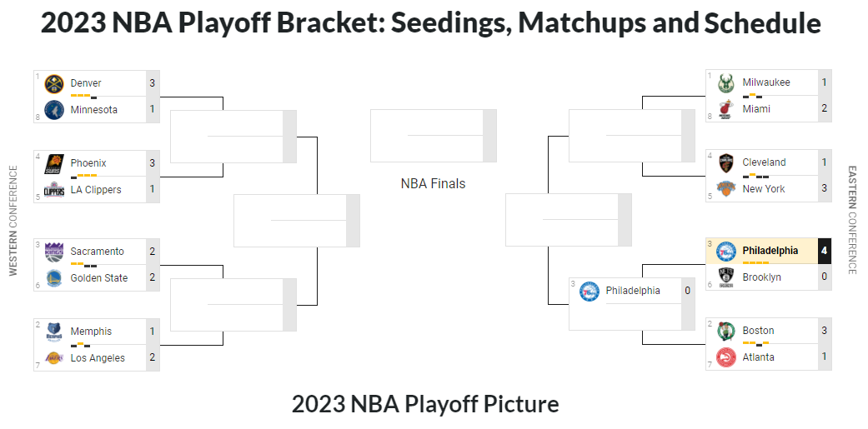Select the Phoenix Suns logo

tap(54, 163)
